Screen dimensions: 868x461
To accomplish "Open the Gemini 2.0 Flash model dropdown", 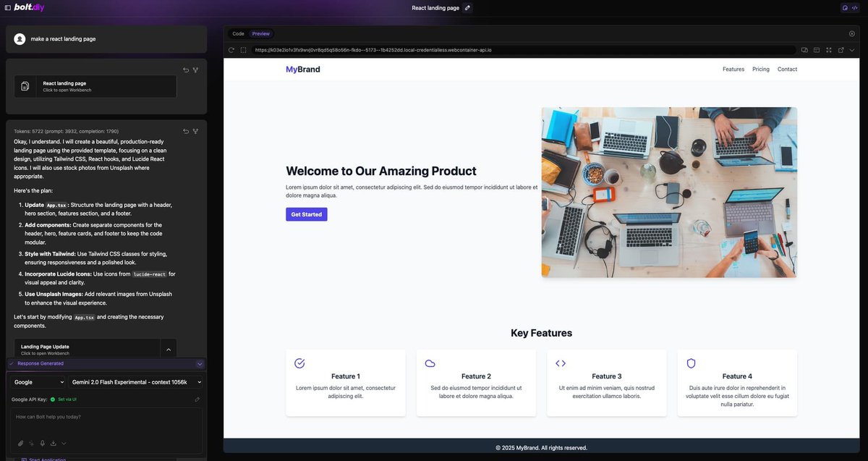I will click(136, 382).
